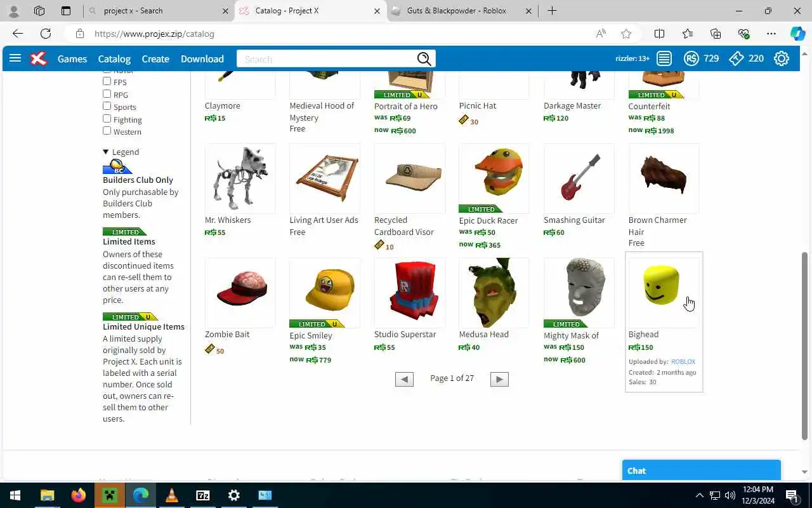Open File Explorer from taskbar
This screenshot has height=508, width=812.
click(48, 495)
